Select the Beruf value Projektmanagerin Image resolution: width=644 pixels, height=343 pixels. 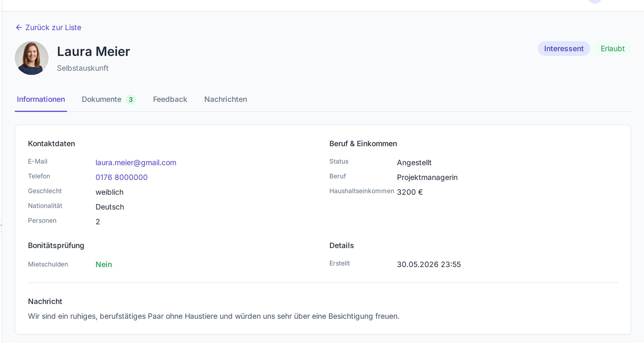click(x=427, y=177)
